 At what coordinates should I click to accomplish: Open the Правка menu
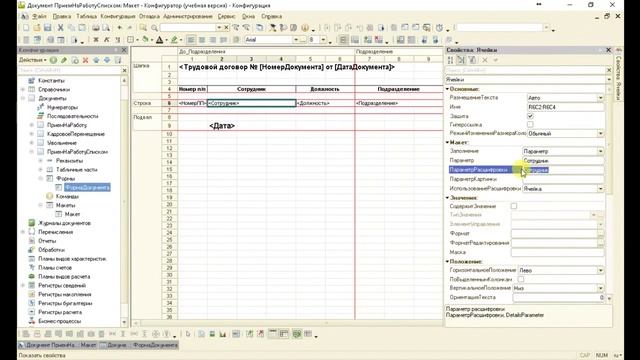coord(62,16)
